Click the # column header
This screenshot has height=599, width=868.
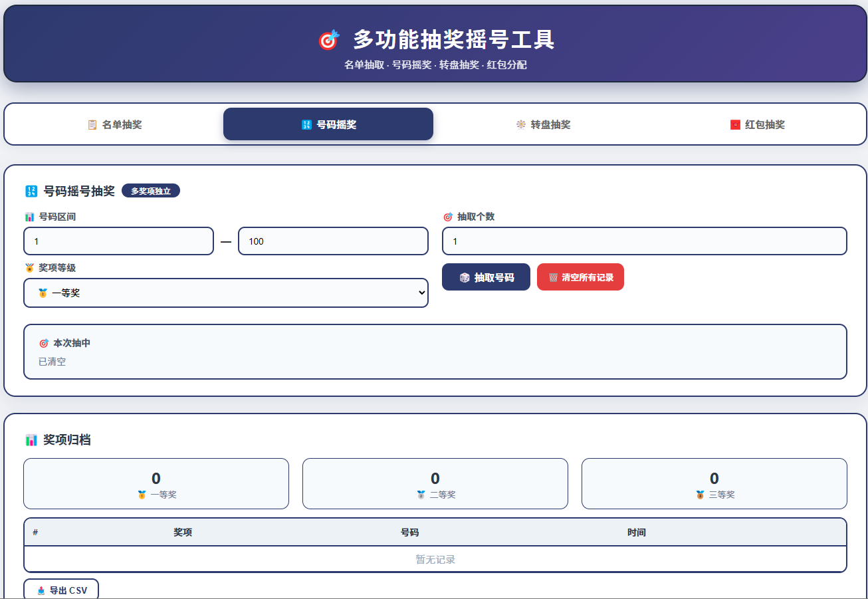(x=35, y=533)
